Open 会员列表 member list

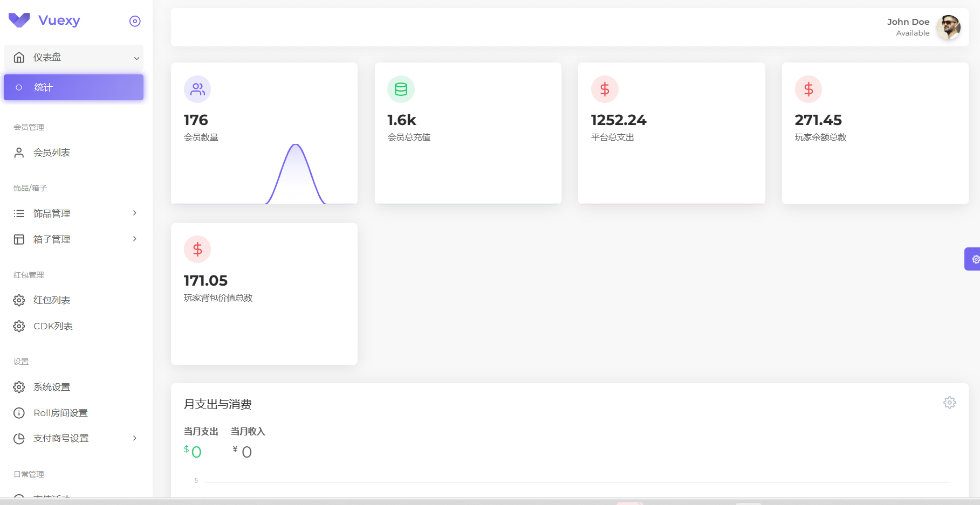52,153
